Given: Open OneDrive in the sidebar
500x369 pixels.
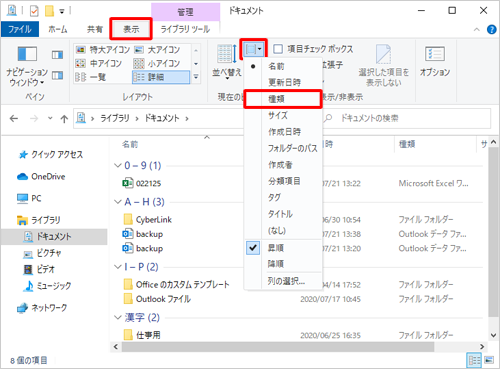Looking at the screenshot, I should [41, 176].
